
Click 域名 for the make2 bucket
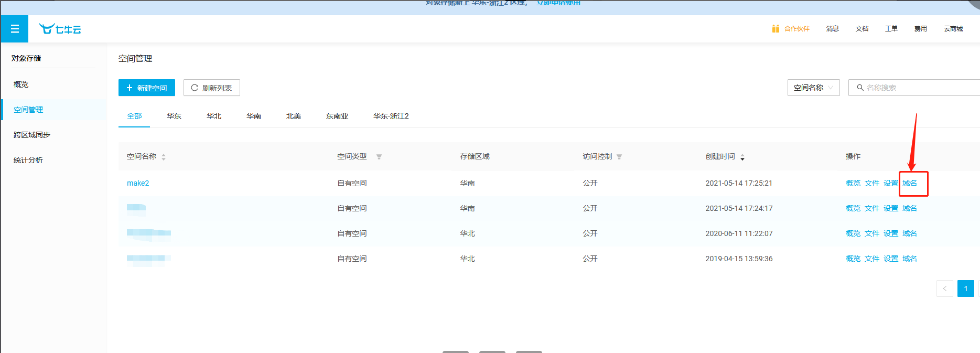[910, 183]
